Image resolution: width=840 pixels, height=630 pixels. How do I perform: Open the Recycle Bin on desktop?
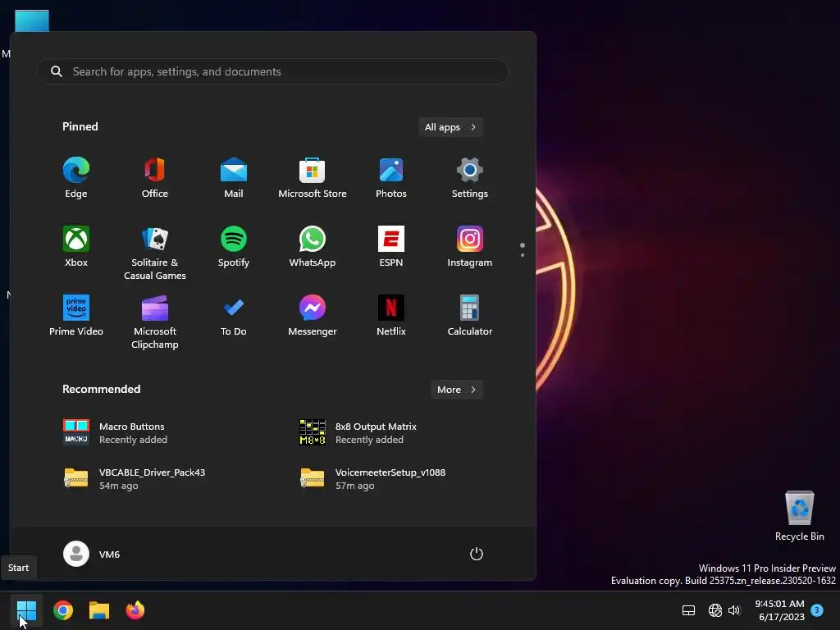tap(799, 516)
